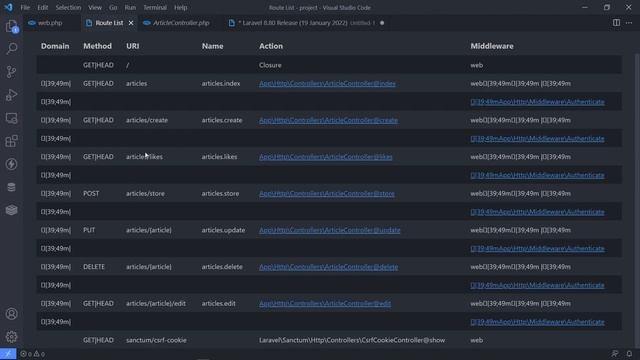Open the Terminal menu
This screenshot has height=360, width=640.
tap(155, 7)
